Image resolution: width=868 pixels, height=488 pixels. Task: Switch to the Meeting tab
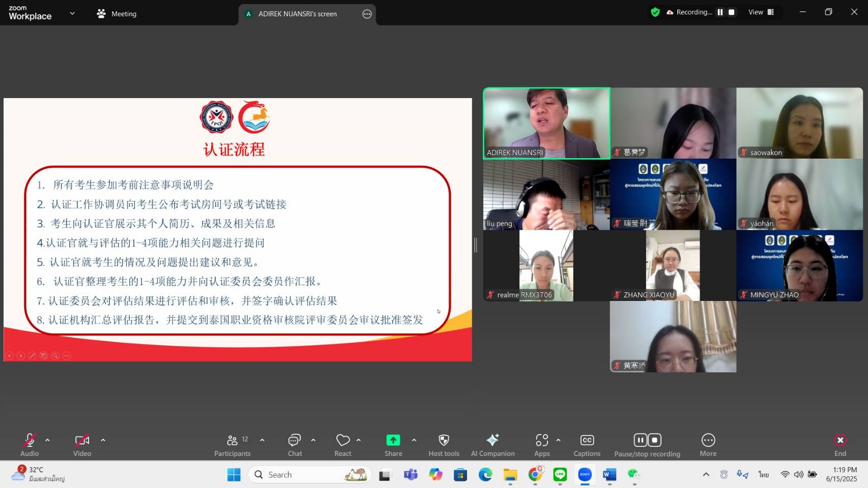click(x=117, y=14)
